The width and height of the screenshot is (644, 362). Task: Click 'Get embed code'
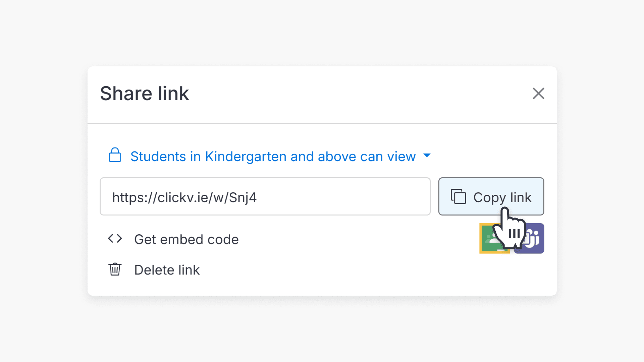click(x=186, y=239)
